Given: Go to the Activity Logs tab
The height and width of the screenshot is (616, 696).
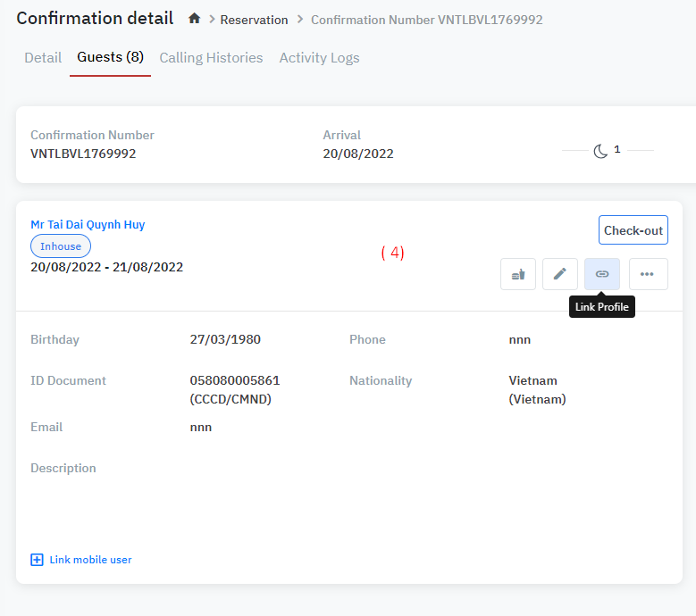Looking at the screenshot, I should coord(319,58).
